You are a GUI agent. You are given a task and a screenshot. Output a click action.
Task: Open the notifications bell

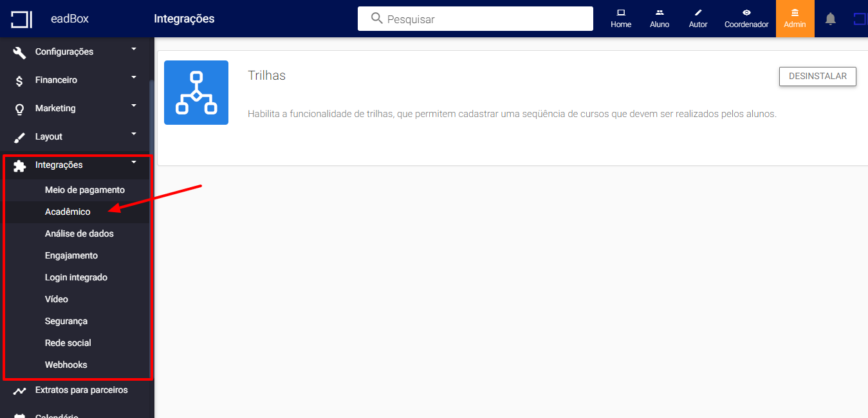tap(831, 19)
